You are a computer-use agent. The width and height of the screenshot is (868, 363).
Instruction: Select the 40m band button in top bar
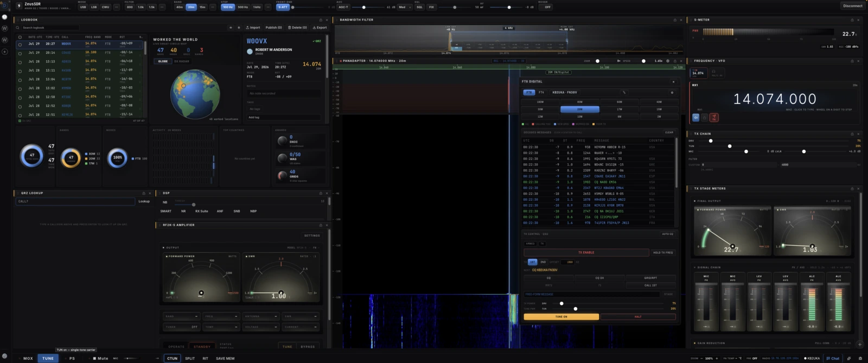[x=180, y=7]
